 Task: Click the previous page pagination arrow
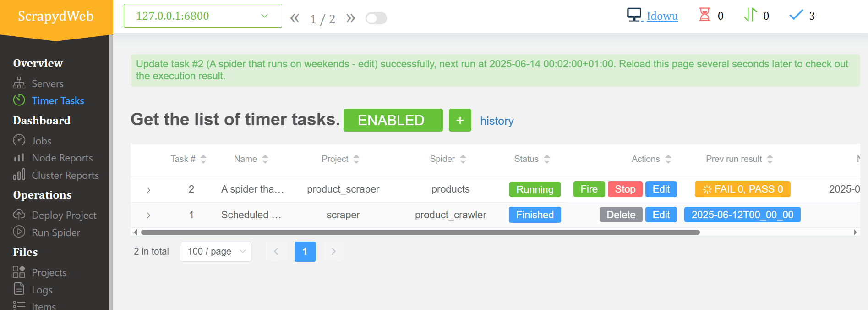point(276,251)
